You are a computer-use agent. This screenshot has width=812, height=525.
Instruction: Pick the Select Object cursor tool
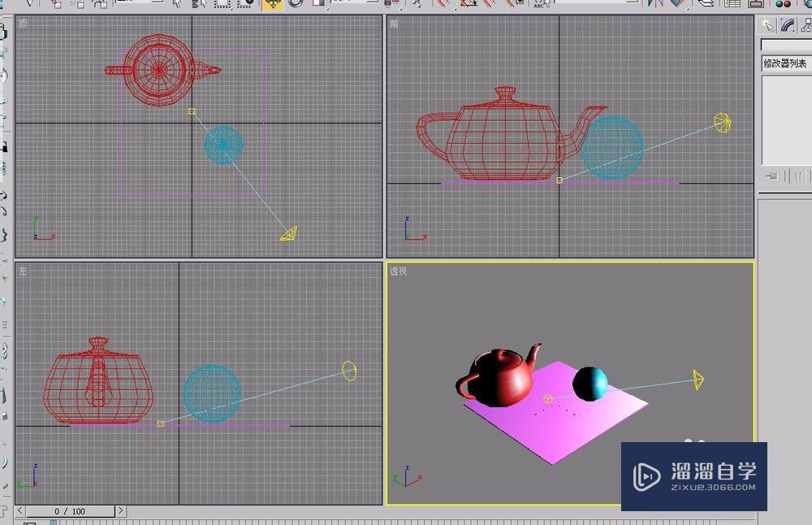pos(177,3)
